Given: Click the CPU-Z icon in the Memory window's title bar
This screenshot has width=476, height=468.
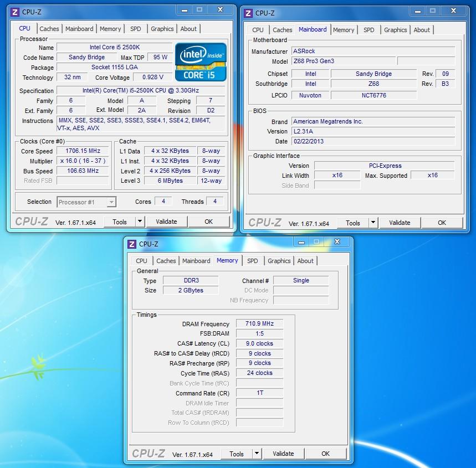Looking at the screenshot, I should [131, 244].
